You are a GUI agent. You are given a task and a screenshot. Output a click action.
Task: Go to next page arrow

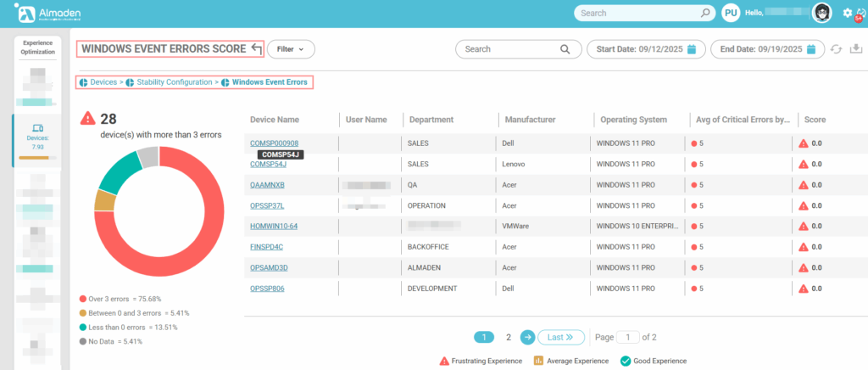[x=527, y=337]
